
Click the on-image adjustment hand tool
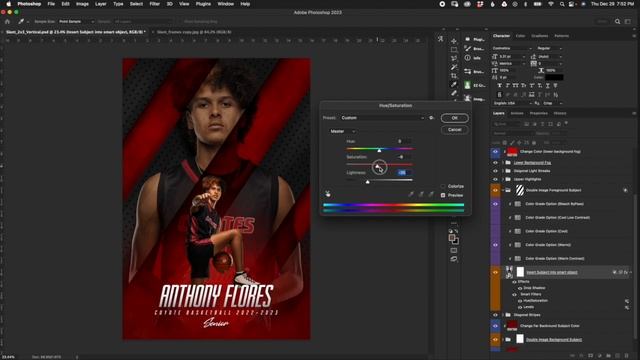328,194
